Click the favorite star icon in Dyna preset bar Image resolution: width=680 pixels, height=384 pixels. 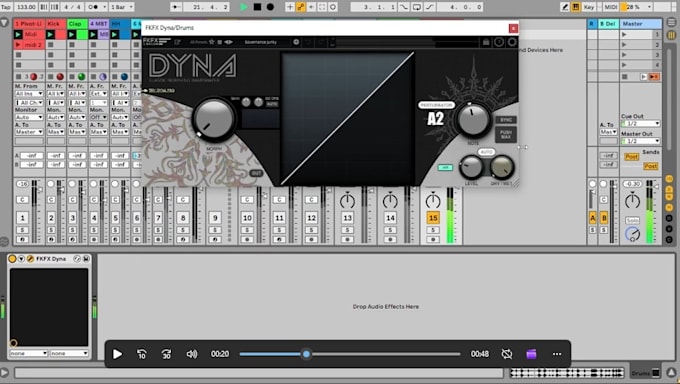coord(212,42)
